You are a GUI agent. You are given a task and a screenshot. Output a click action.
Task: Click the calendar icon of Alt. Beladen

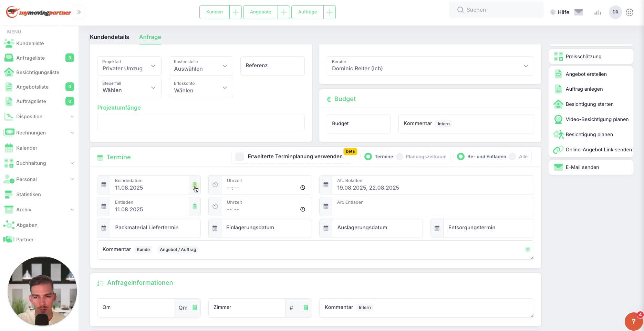(x=326, y=185)
